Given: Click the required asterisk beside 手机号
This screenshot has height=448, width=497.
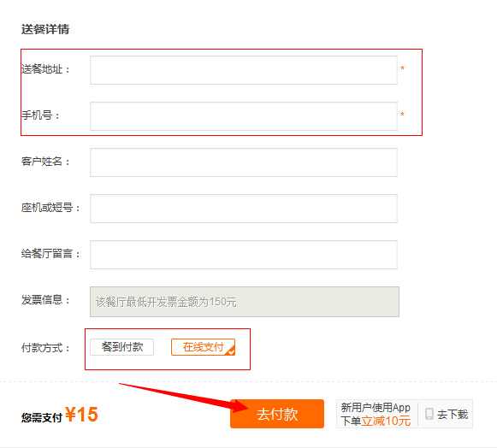Looking at the screenshot, I should [x=402, y=115].
